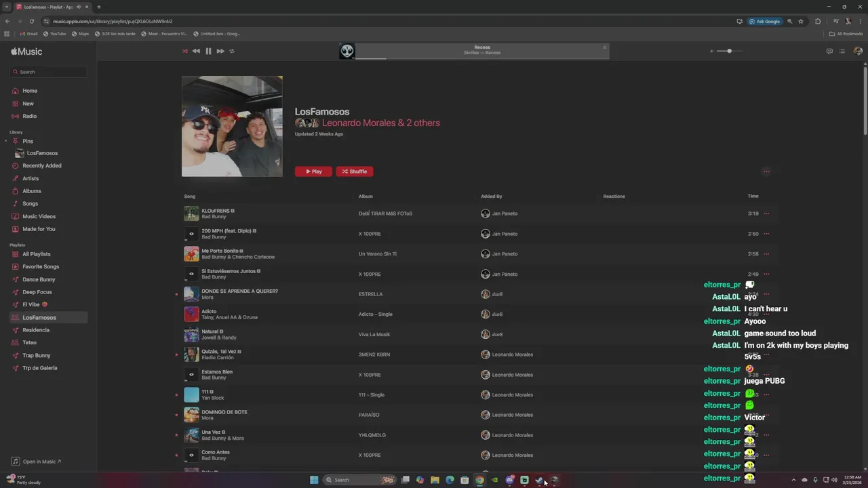This screenshot has width=868, height=488.
Task: Open more options for KLOuFRENS
Action: click(x=766, y=213)
